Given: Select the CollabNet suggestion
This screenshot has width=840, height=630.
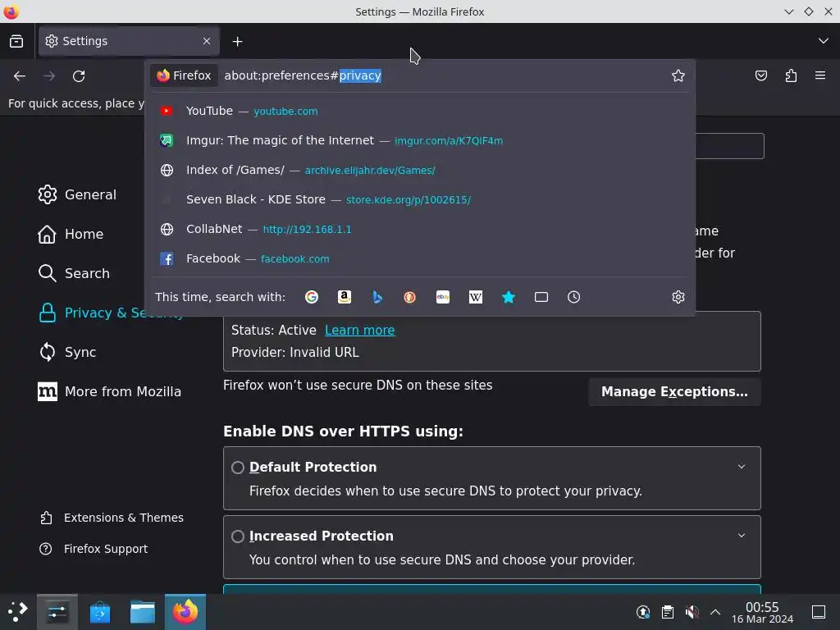Looking at the screenshot, I should click(x=420, y=229).
